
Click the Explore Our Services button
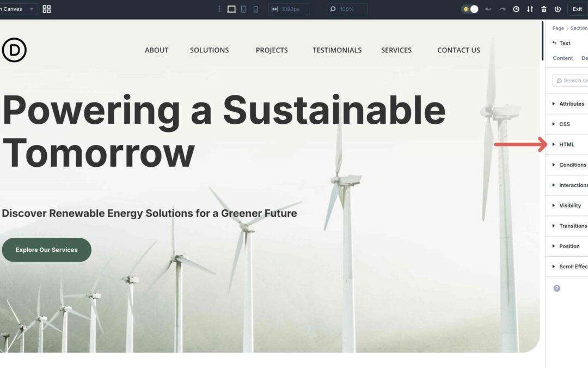pos(46,249)
